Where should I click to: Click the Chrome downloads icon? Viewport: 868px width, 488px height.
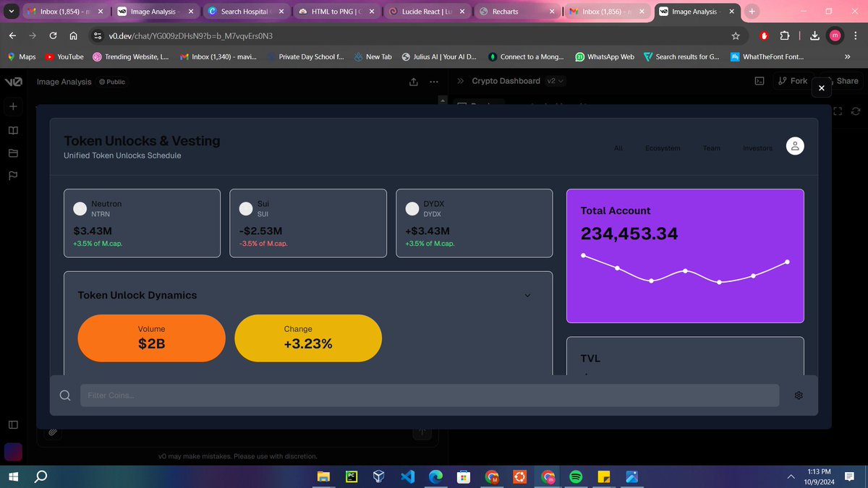(815, 36)
